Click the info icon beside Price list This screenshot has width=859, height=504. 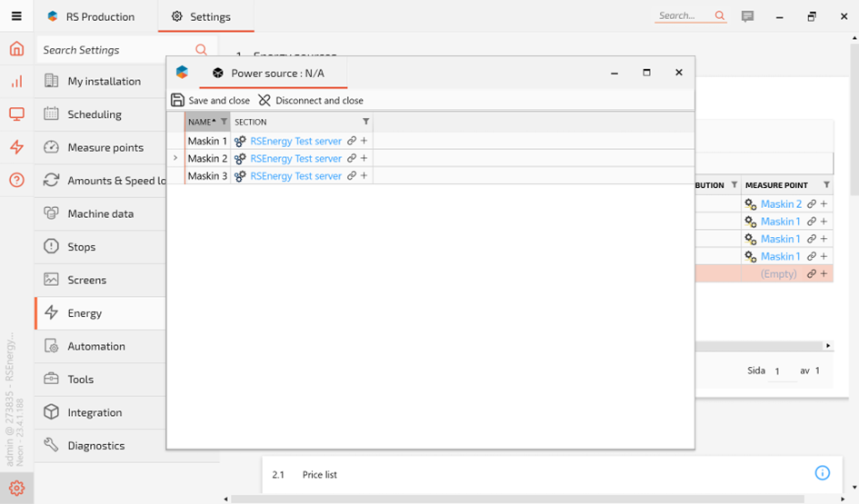click(x=822, y=473)
